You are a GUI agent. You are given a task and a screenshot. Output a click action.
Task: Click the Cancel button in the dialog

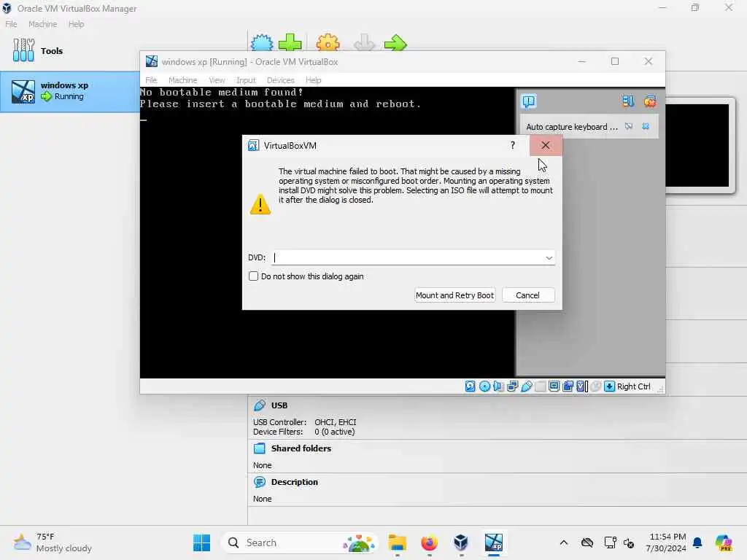[528, 295]
